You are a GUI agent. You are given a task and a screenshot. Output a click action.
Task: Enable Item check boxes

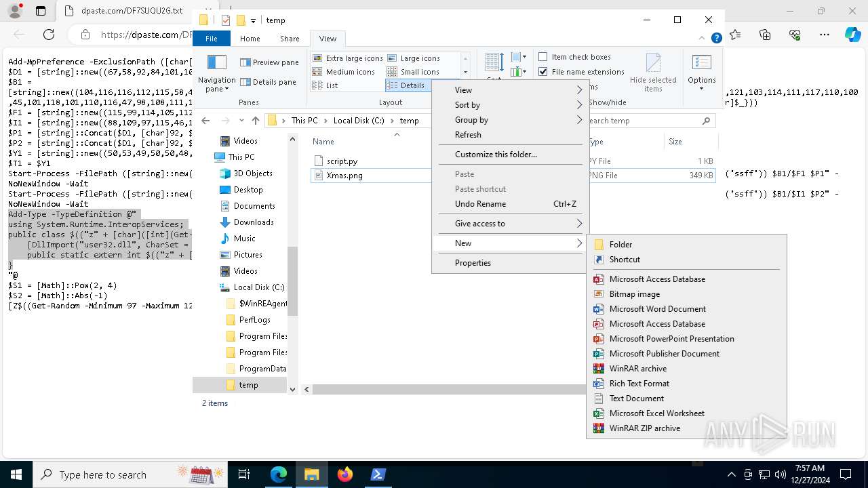pyautogui.click(x=575, y=57)
